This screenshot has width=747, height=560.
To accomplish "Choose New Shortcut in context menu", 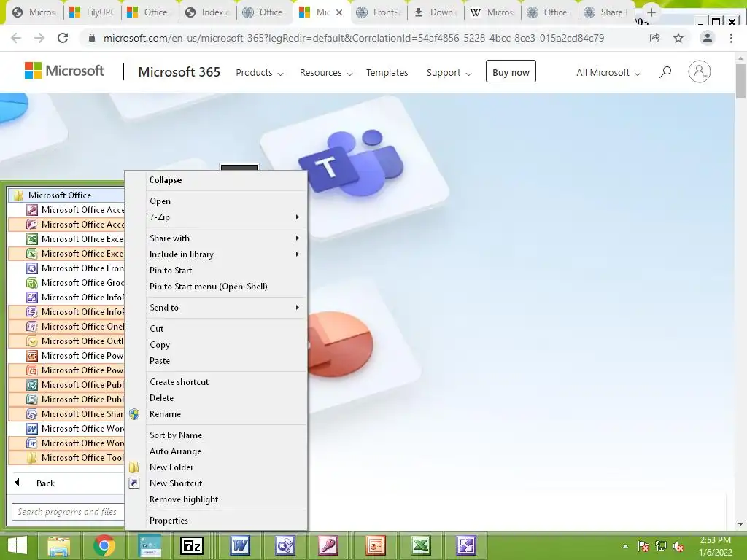I will (226, 483).
